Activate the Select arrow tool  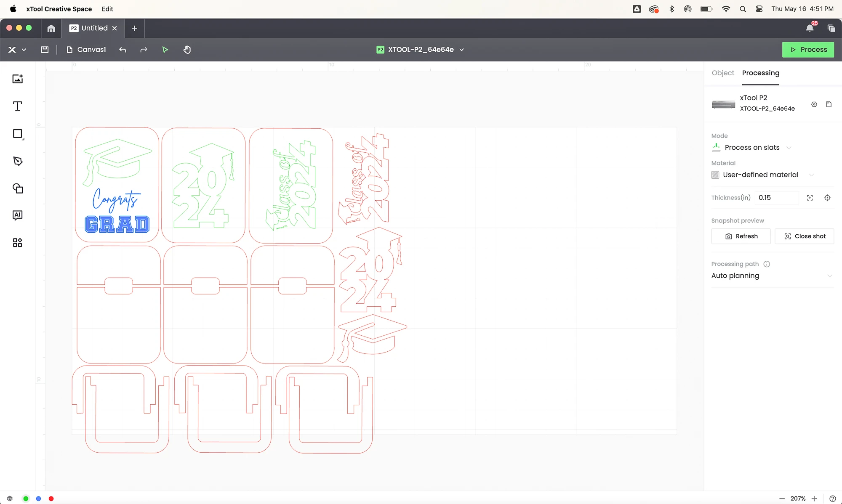(165, 50)
